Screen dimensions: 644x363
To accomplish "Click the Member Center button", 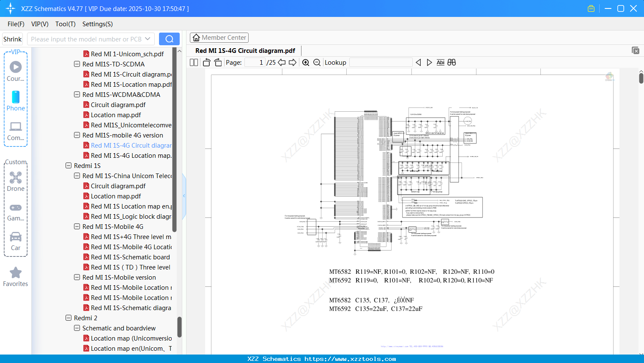I will 219,37.
